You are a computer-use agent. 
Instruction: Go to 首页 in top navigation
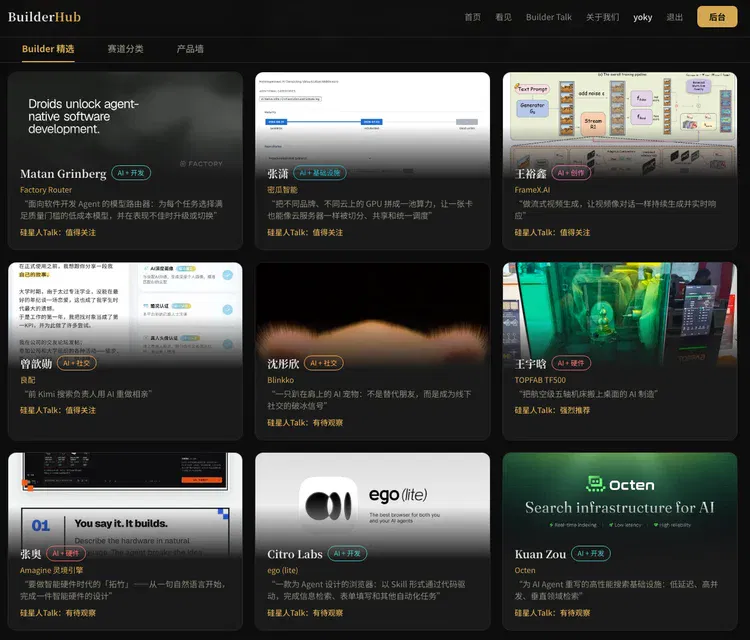472,17
